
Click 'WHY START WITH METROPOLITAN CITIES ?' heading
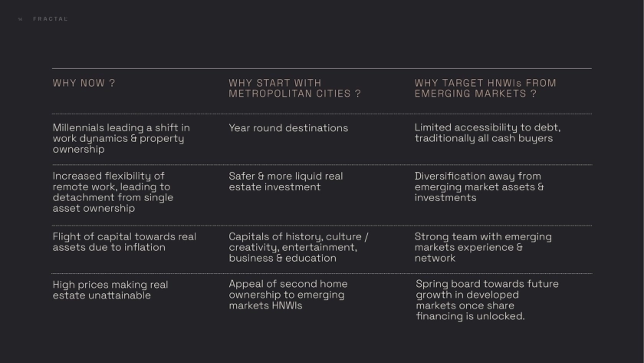(294, 88)
